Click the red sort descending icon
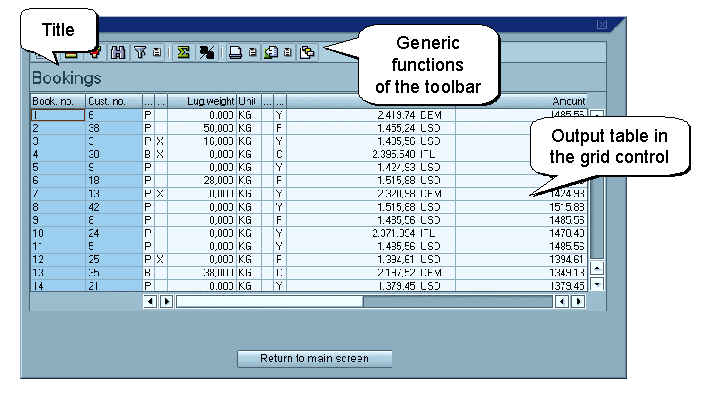 (x=95, y=52)
